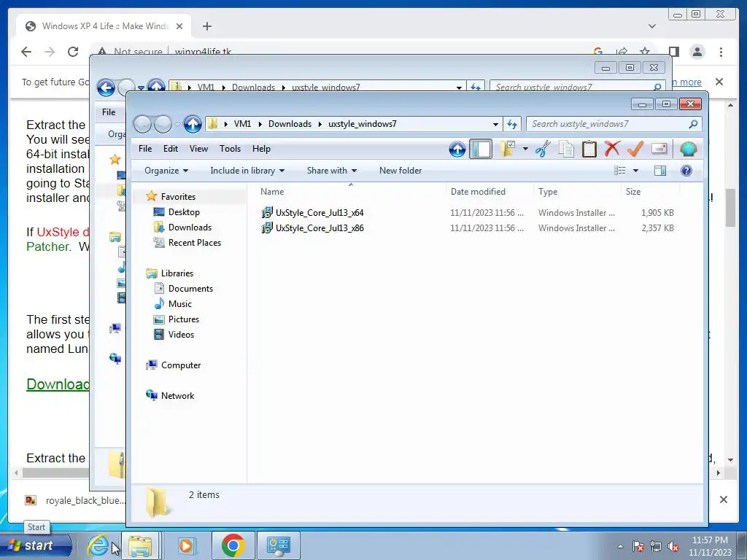747x560 pixels.
Task: Click the Start button on the taskbar
Action: pyautogui.click(x=36, y=545)
